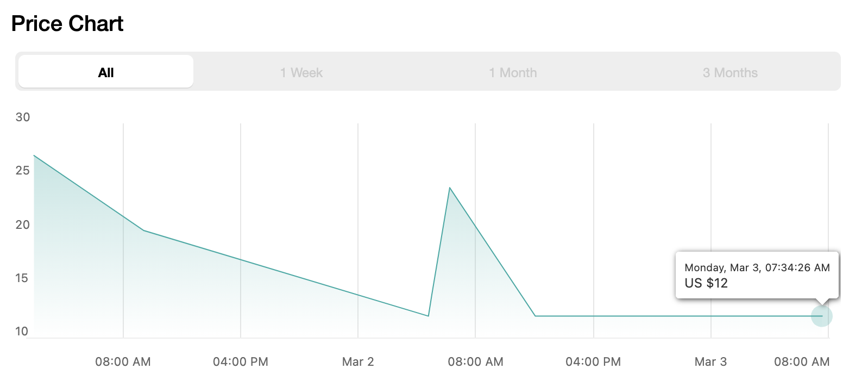
Task: Switch to the 1 Month tab
Action: 513,73
